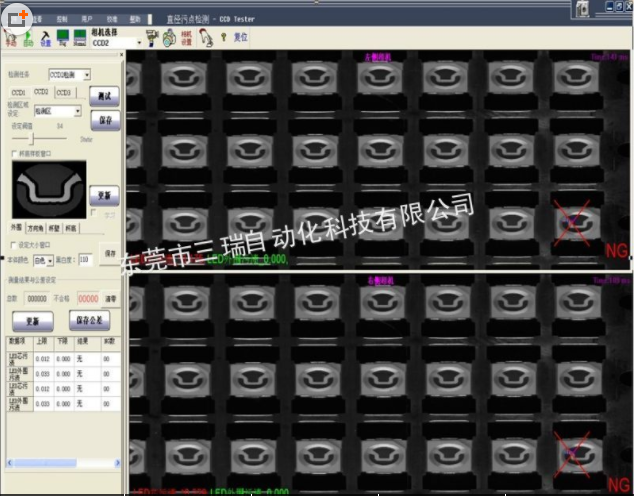This screenshot has width=634, height=496.
Task: Switch to the 杯壁 tab
Action: (x=54, y=228)
